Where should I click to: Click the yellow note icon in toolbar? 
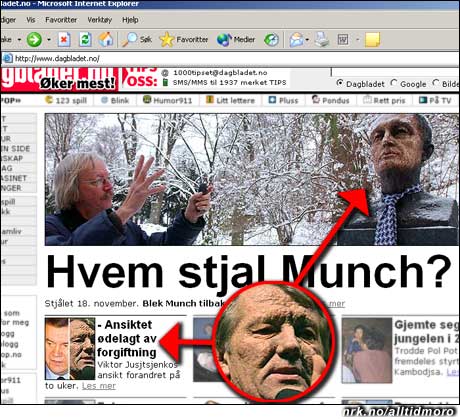point(372,40)
